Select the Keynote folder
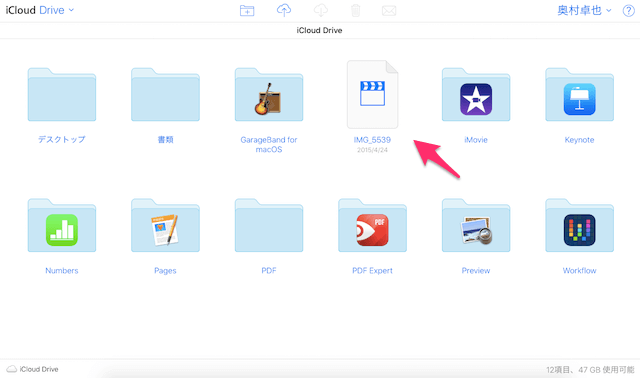 580,94
